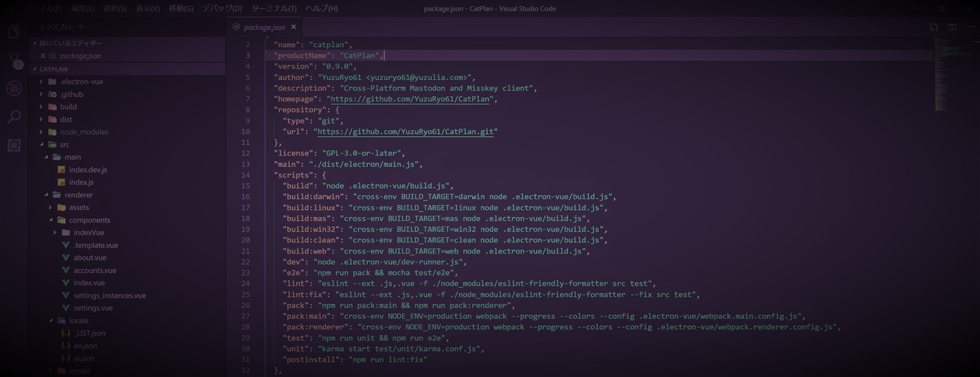The width and height of the screenshot is (980, 377).
Task: Click the index.js JS file icon
Action: click(61, 183)
